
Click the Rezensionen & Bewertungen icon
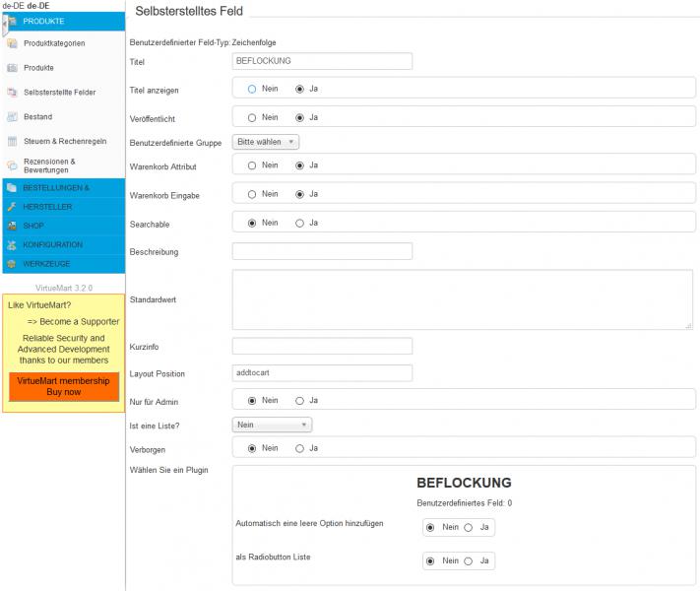pyautogui.click(x=12, y=165)
